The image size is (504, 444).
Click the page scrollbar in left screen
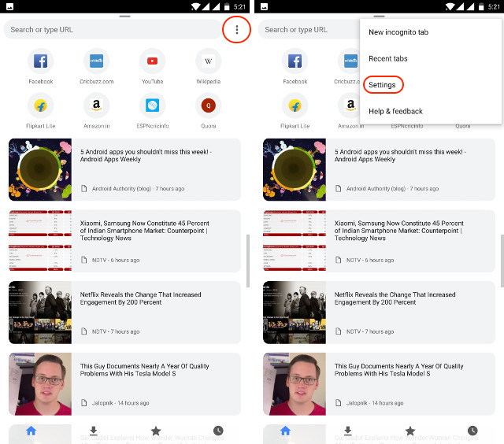(x=248, y=261)
